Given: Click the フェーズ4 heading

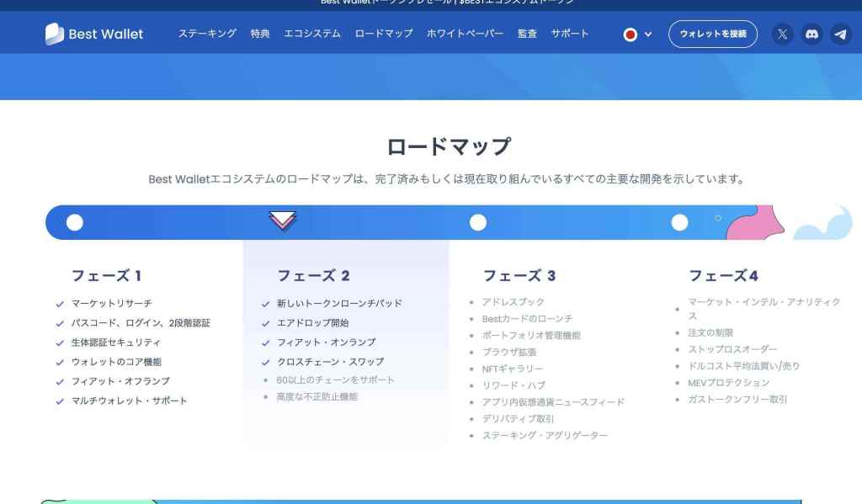Looking at the screenshot, I should [723, 275].
